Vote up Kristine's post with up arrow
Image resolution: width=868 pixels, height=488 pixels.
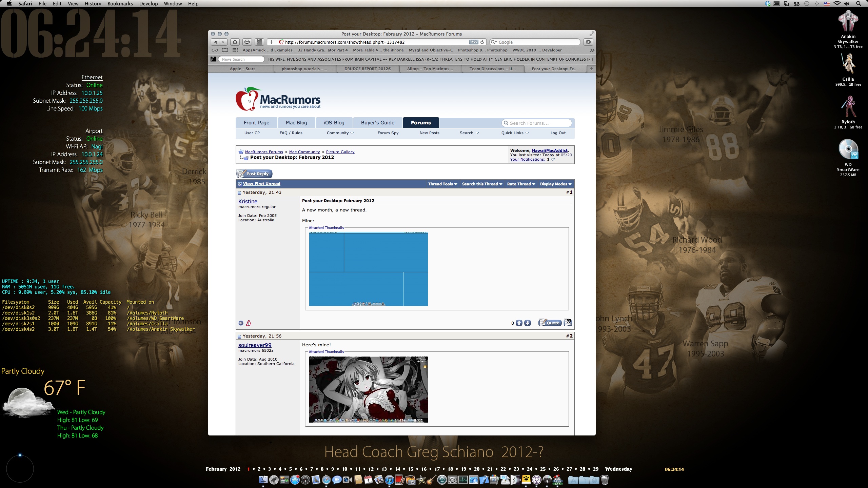(519, 323)
